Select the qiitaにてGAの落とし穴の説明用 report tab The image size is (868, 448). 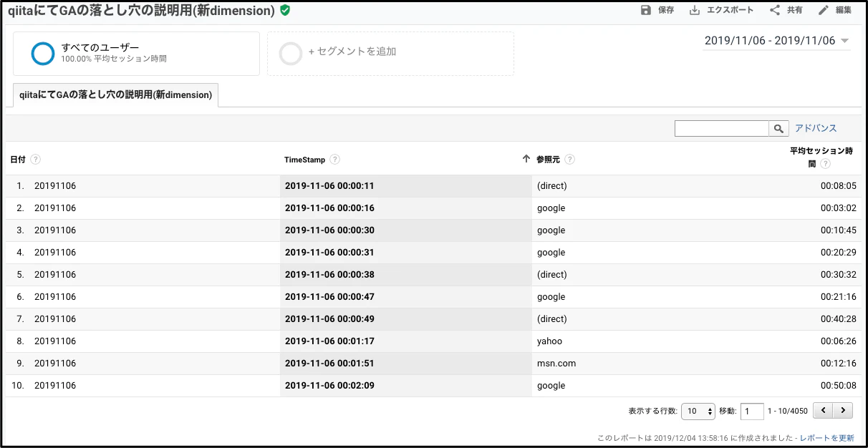coord(115,95)
